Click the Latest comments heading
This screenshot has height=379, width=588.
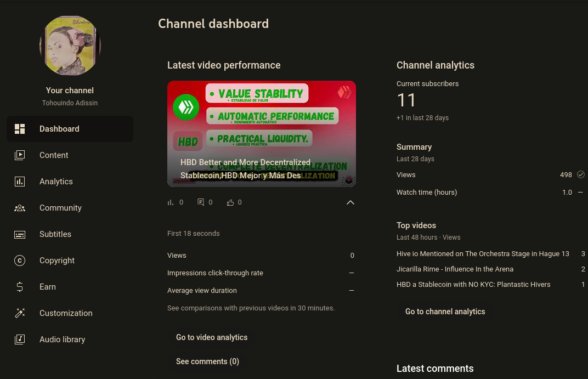coord(435,369)
